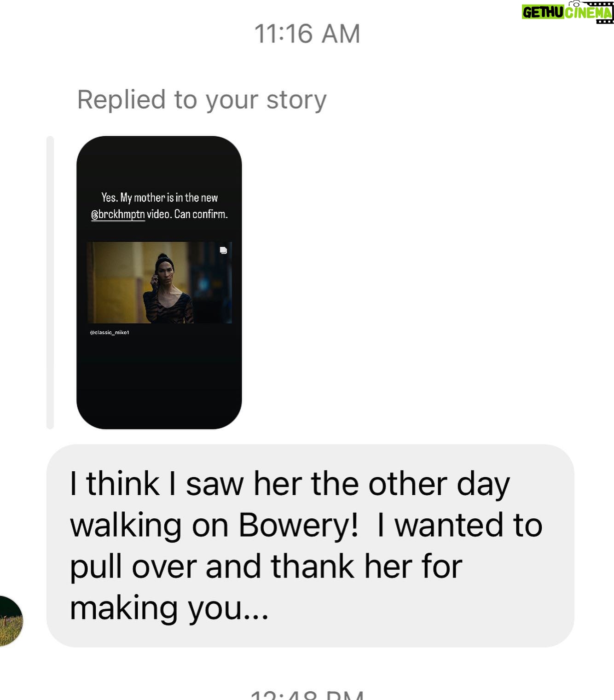The width and height of the screenshot is (614, 700).
Task: Click the "making you..." line of message
Action: tap(169, 608)
